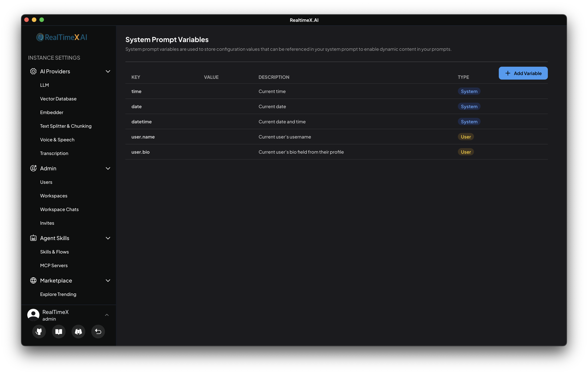Click the GitHub icon in the sidebar footer
The height and width of the screenshot is (374, 588).
tap(39, 332)
